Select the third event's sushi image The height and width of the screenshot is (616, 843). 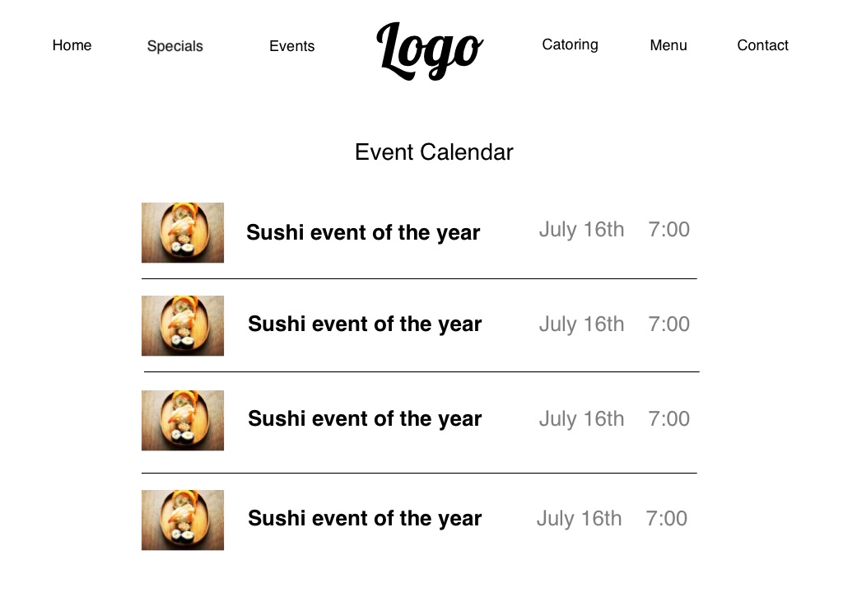[x=183, y=421]
